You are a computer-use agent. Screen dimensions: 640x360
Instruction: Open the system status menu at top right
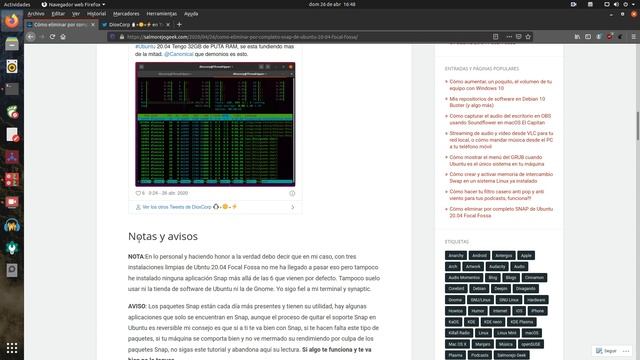coord(620,4)
